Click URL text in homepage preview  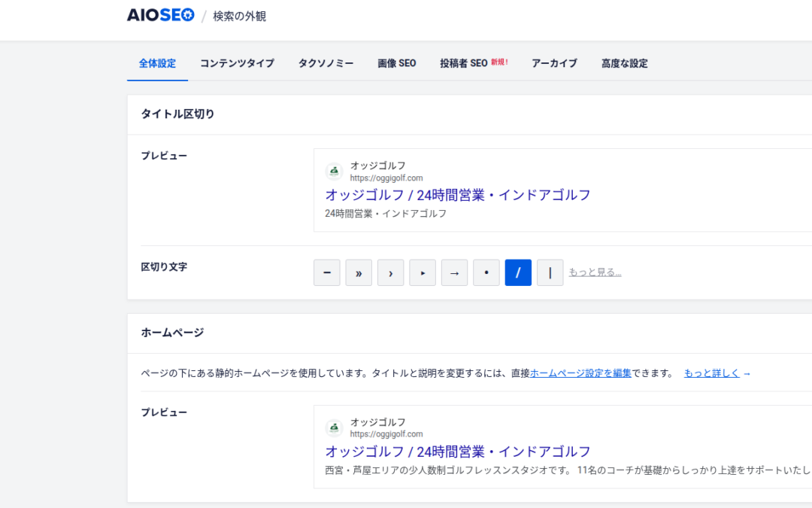[386, 434]
